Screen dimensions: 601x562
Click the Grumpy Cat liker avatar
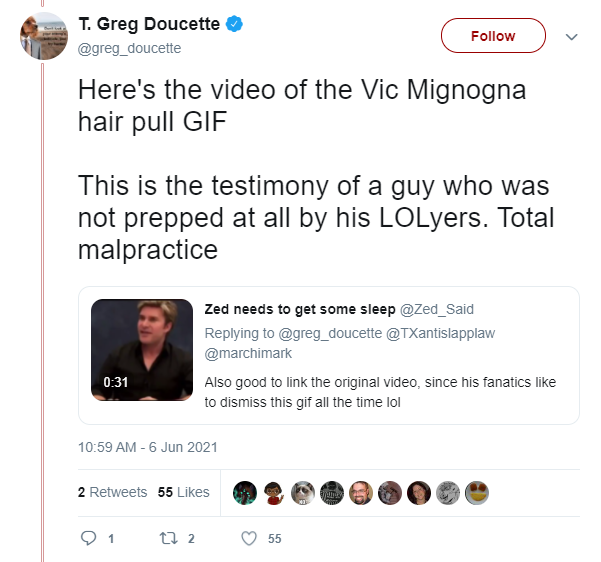click(x=303, y=493)
